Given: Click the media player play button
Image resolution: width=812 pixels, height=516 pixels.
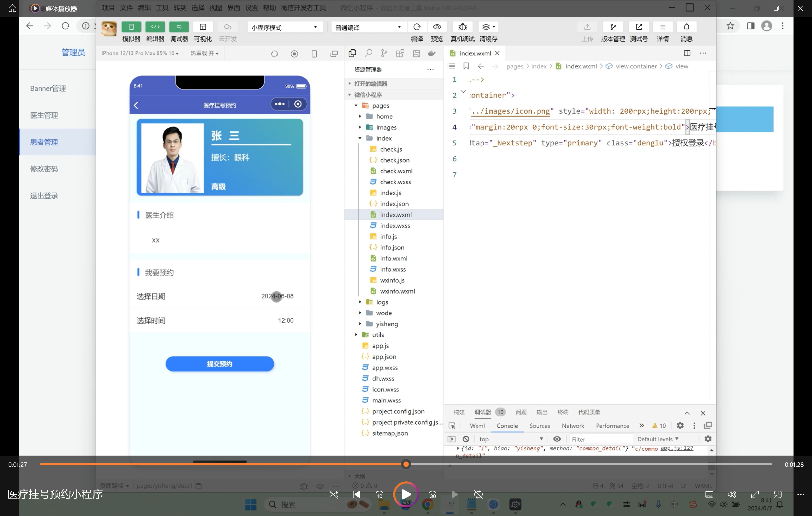Looking at the screenshot, I should point(406,494).
